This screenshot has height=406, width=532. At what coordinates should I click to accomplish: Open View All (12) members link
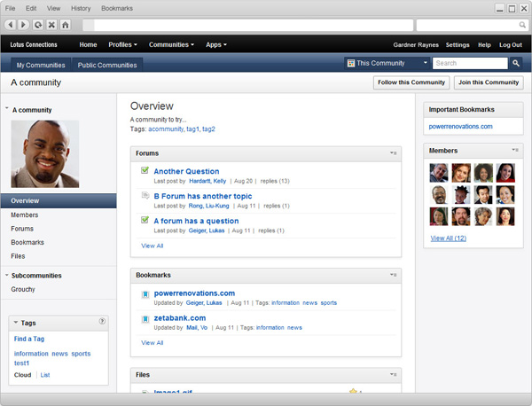tap(448, 238)
